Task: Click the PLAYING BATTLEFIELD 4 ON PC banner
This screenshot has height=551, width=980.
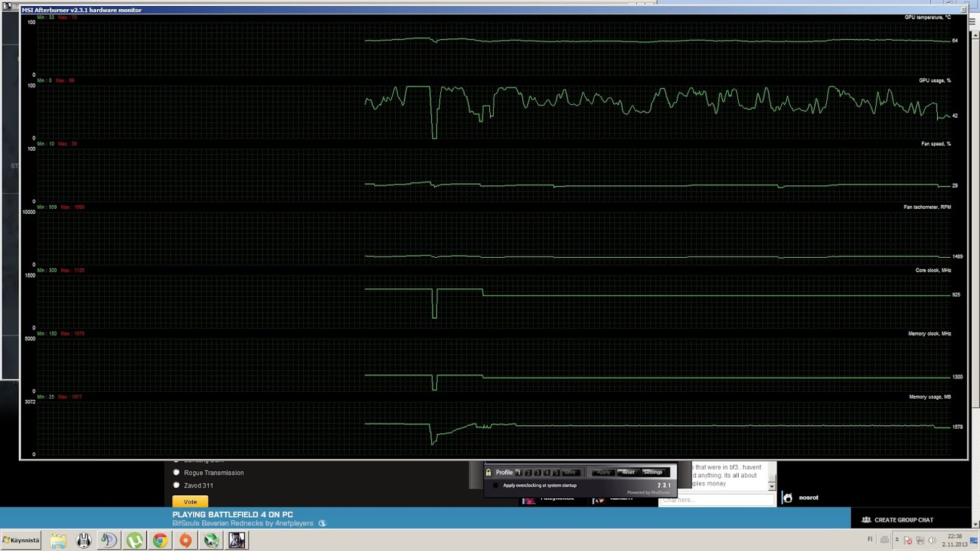Action: point(233,514)
